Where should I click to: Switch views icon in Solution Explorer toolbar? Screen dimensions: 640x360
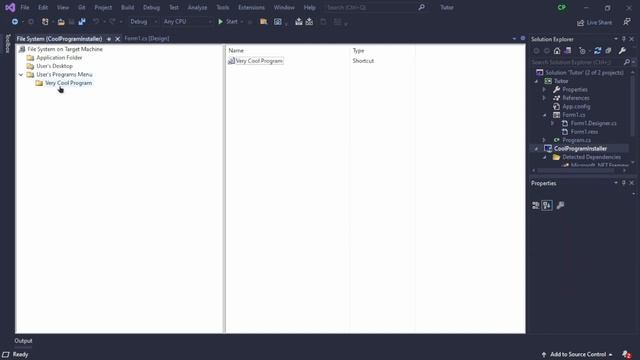coord(568,51)
